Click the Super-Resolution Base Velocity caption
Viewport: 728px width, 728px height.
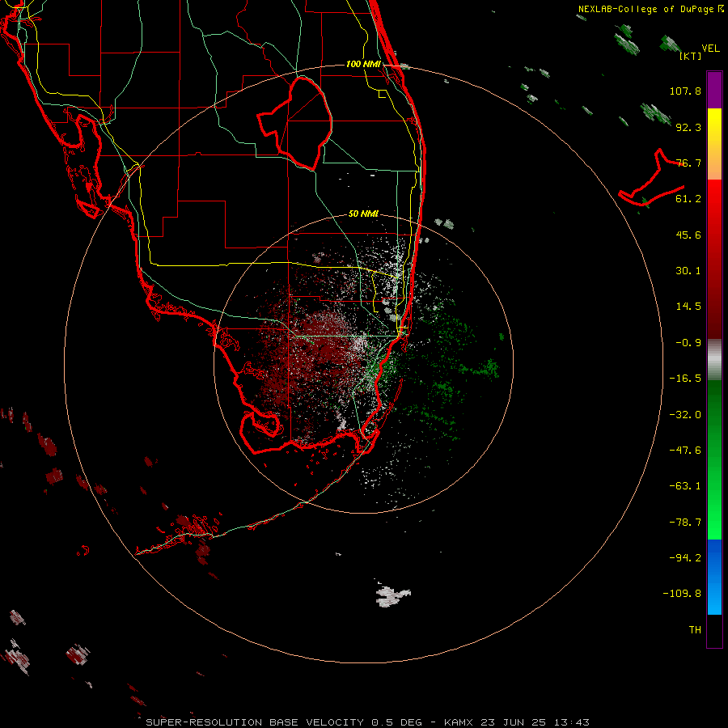click(367, 722)
